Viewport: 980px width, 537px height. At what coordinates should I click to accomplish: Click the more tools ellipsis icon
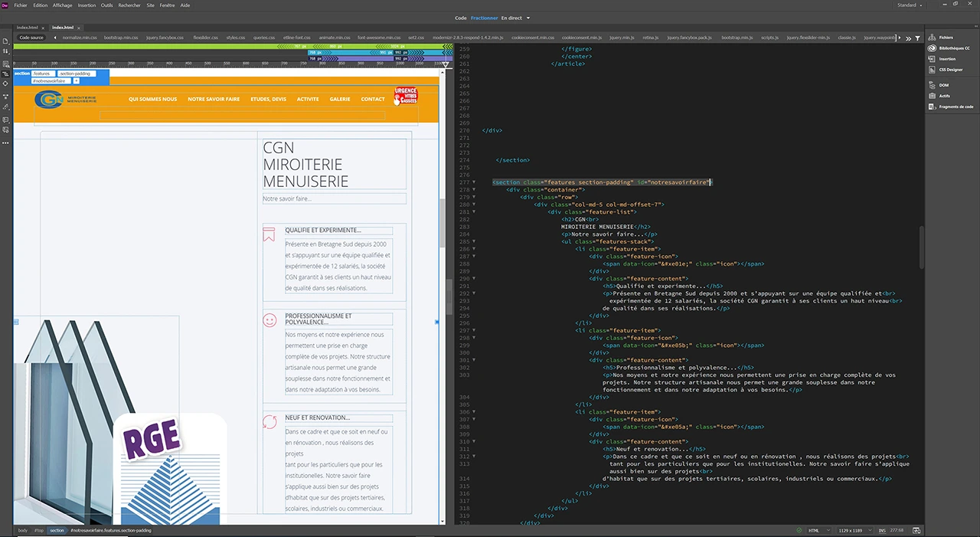click(5, 142)
